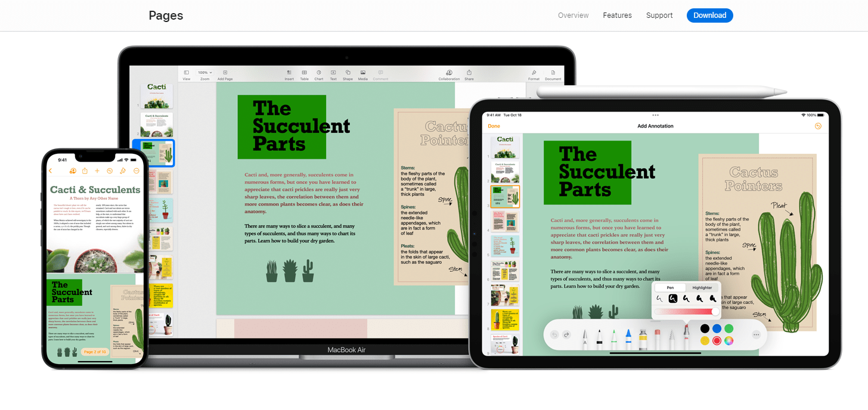This screenshot has height=410, width=868.
Task: Tap the share icon on iPhone
Action: click(85, 171)
